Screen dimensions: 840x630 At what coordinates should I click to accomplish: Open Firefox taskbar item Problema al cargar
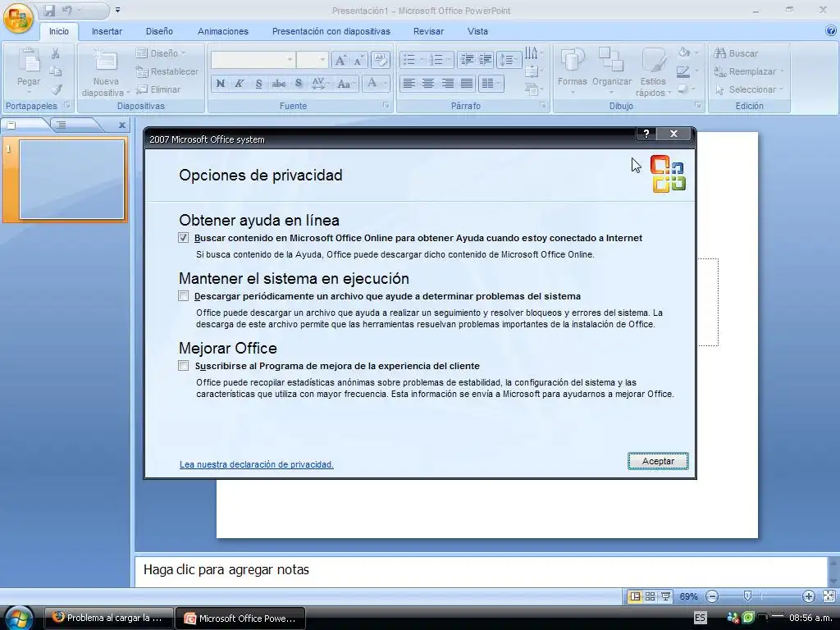tap(108, 618)
